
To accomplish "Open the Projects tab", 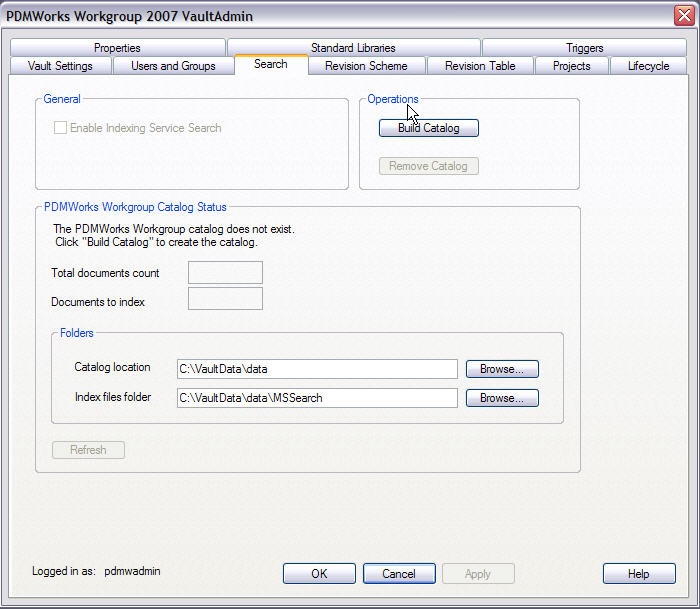I will pyautogui.click(x=571, y=66).
